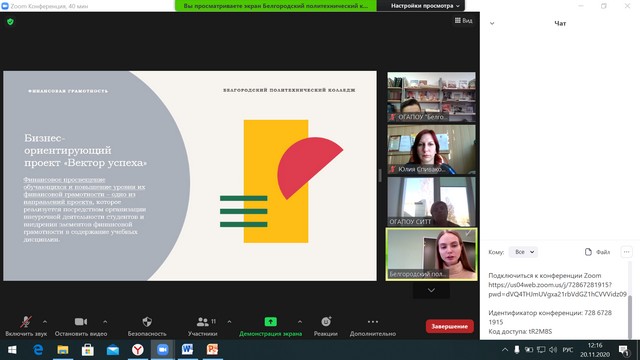Select highlighted Белгородский пол... video thumbnail

(431, 254)
